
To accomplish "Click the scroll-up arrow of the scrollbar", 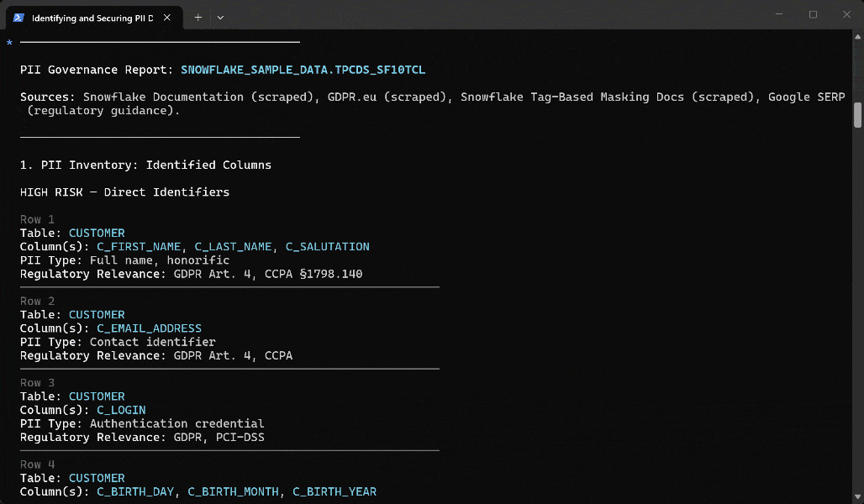I will tap(857, 37).
